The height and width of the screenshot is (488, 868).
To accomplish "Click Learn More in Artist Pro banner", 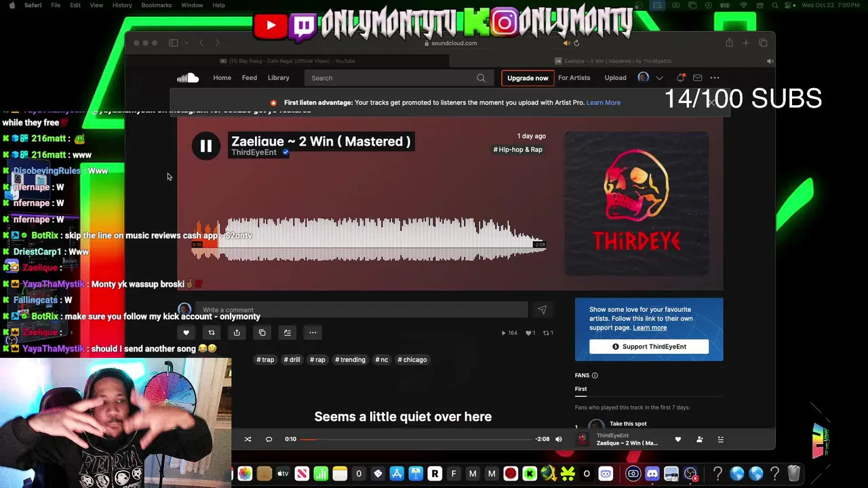I will tap(603, 102).
